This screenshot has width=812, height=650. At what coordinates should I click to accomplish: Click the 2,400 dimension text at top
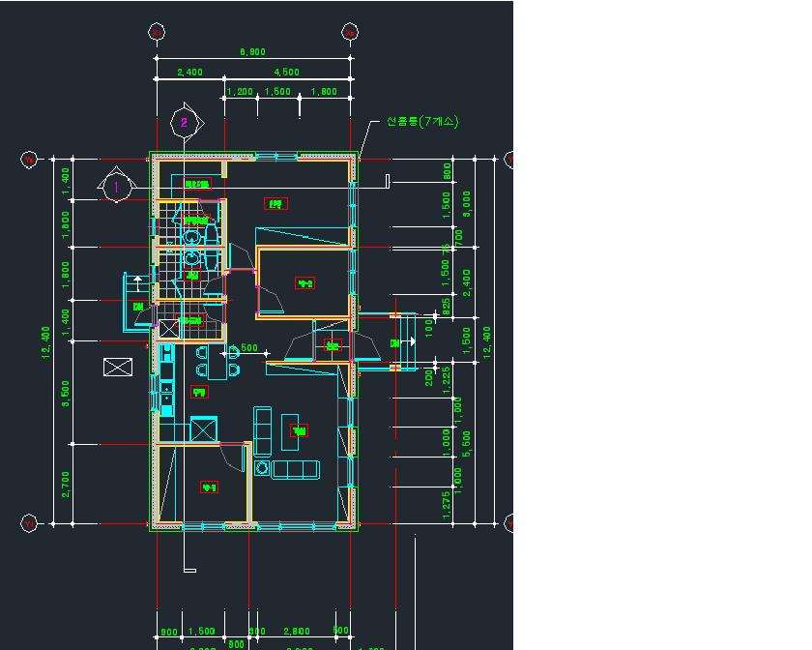[189, 73]
